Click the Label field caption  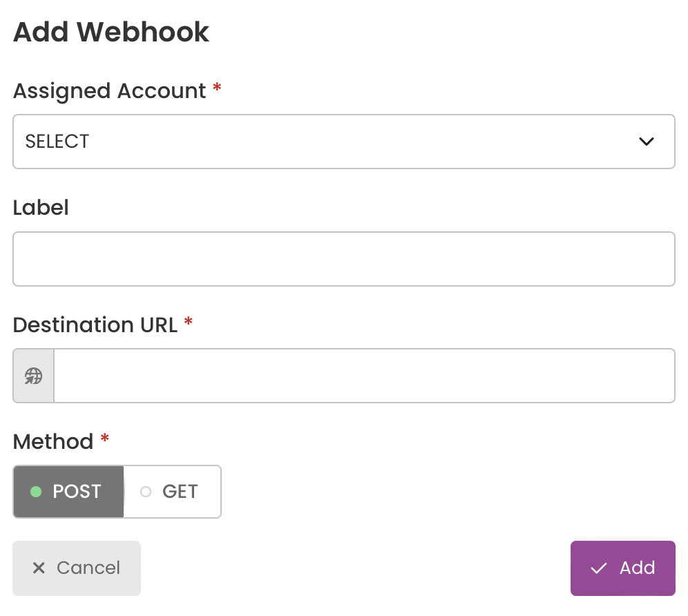pyautogui.click(x=41, y=208)
